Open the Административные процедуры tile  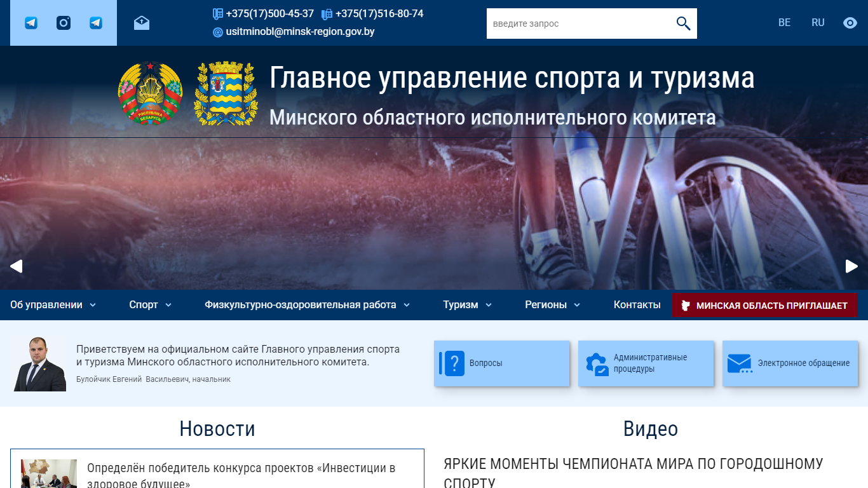tap(646, 363)
